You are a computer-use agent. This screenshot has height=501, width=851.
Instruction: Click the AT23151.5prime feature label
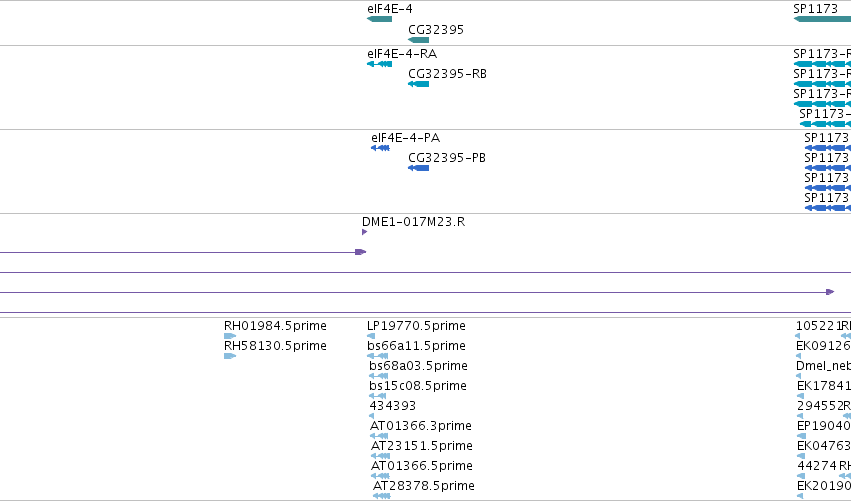(422, 446)
